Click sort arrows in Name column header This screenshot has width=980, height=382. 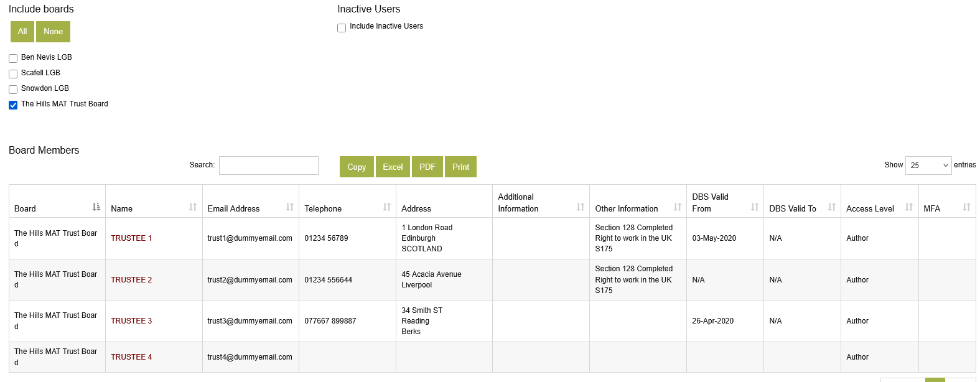tap(193, 207)
